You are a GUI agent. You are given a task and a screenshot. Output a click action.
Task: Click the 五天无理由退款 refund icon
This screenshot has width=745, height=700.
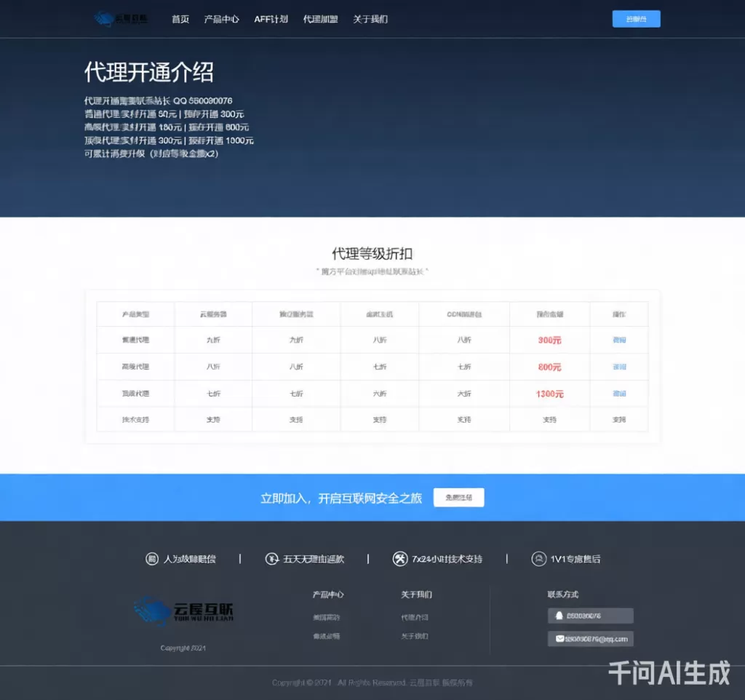(271, 559)
